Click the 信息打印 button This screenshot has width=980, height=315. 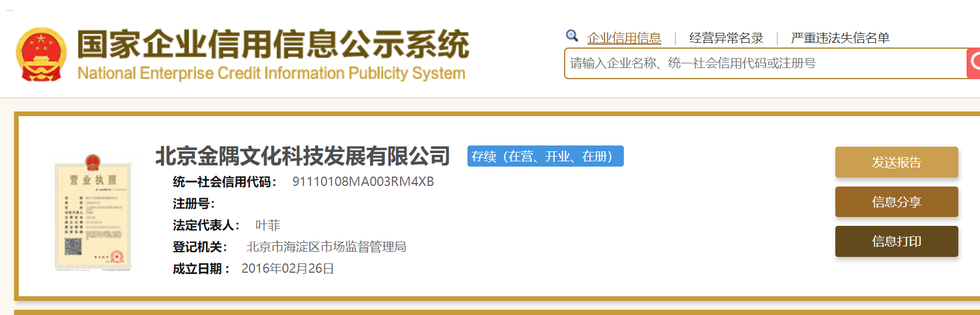coord(896,241)
